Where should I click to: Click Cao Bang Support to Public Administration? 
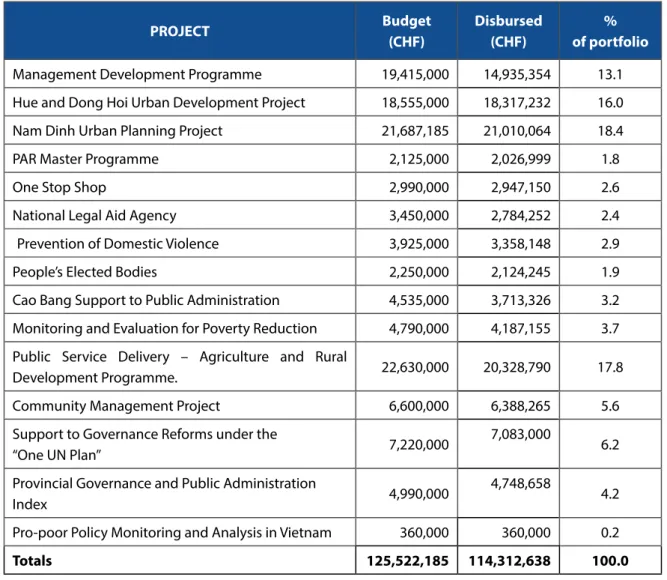tap(146, 300)
